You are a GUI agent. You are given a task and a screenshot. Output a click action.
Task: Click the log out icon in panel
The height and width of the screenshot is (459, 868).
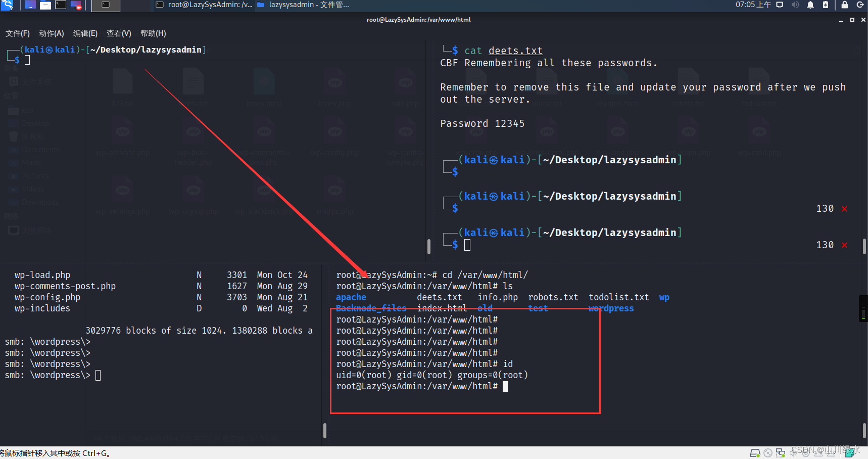click(860, 5)
